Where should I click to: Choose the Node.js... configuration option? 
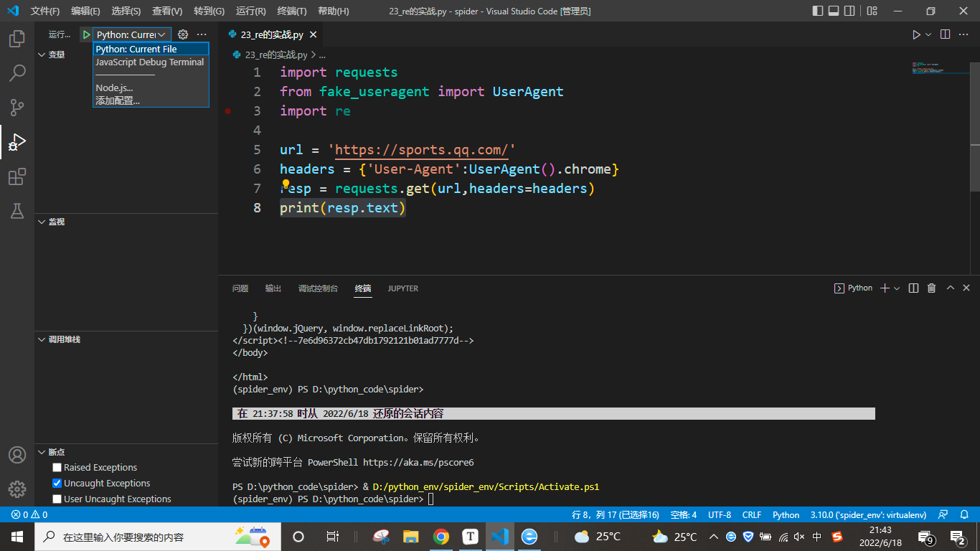tap(151, 88)
